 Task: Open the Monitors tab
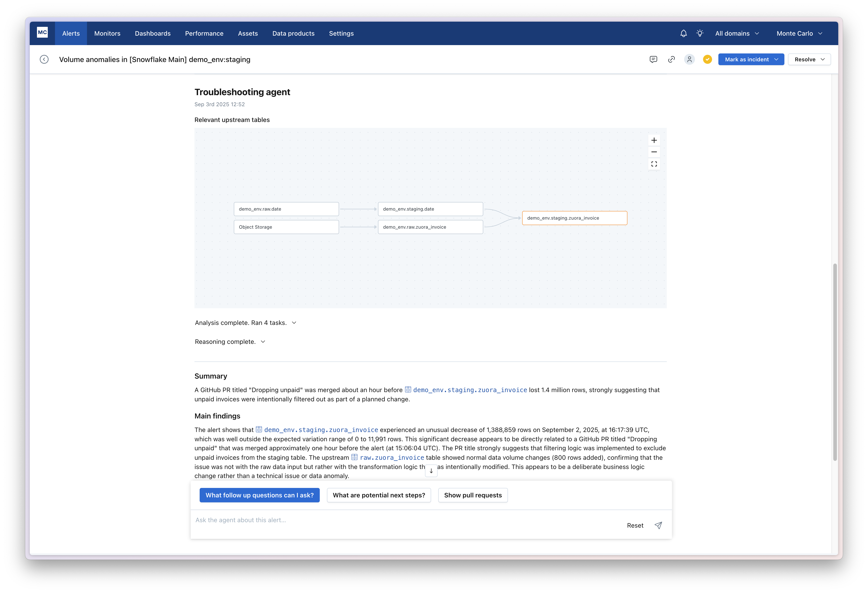coord(107,33)
